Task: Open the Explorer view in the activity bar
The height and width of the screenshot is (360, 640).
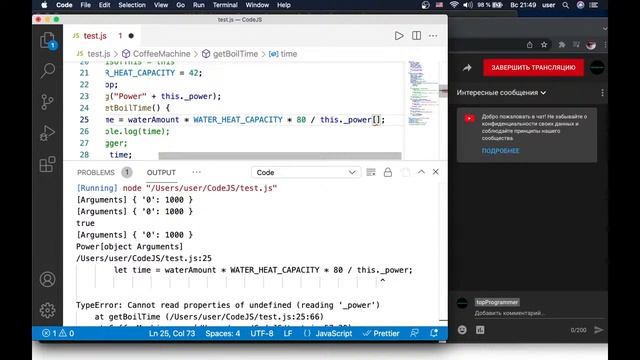Action: 47,41
